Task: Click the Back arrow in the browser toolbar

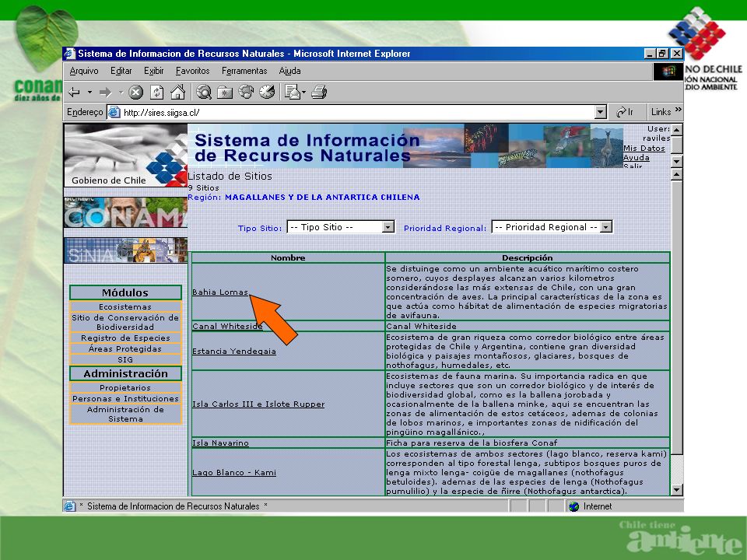Action: click(x=75, y=92)
